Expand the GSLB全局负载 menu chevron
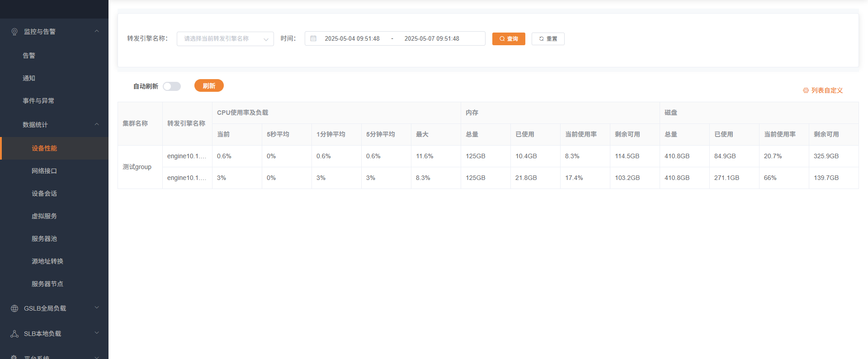 coord(97,308)
